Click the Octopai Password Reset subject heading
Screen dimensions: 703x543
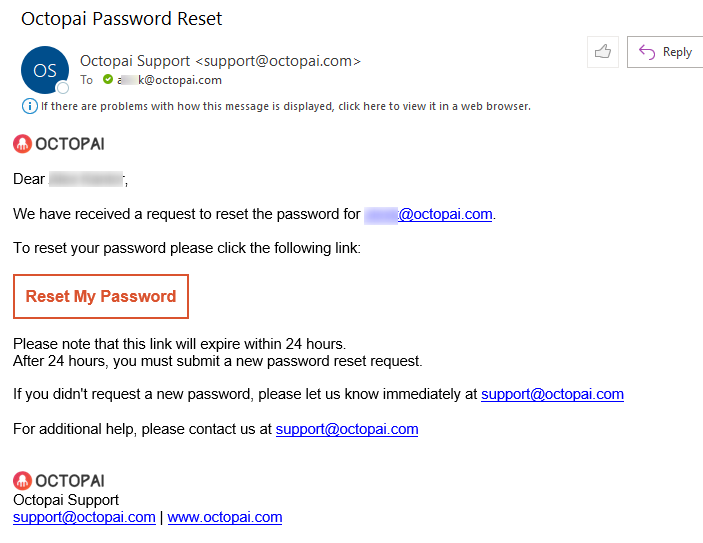[x=121, y=19]
